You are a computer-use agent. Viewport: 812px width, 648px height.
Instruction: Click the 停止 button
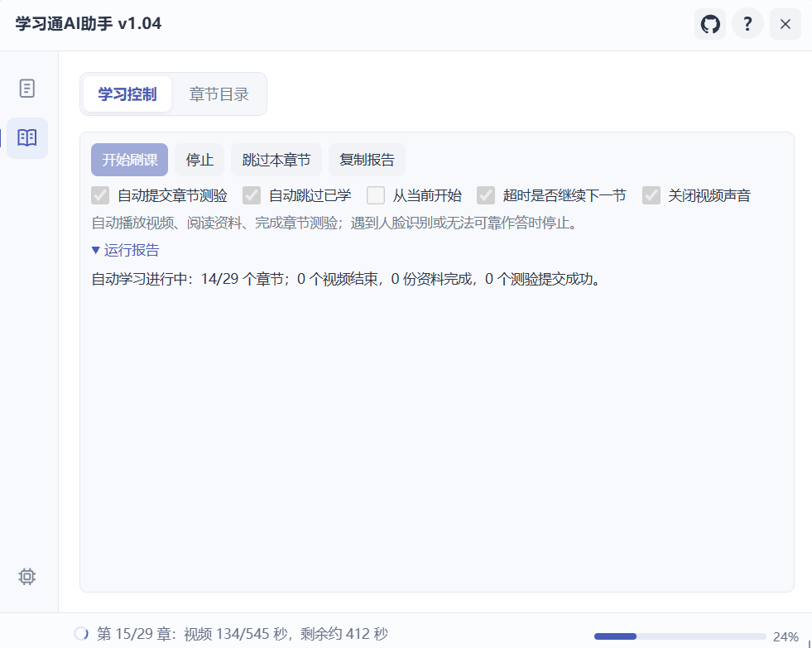tap(199, 160)
